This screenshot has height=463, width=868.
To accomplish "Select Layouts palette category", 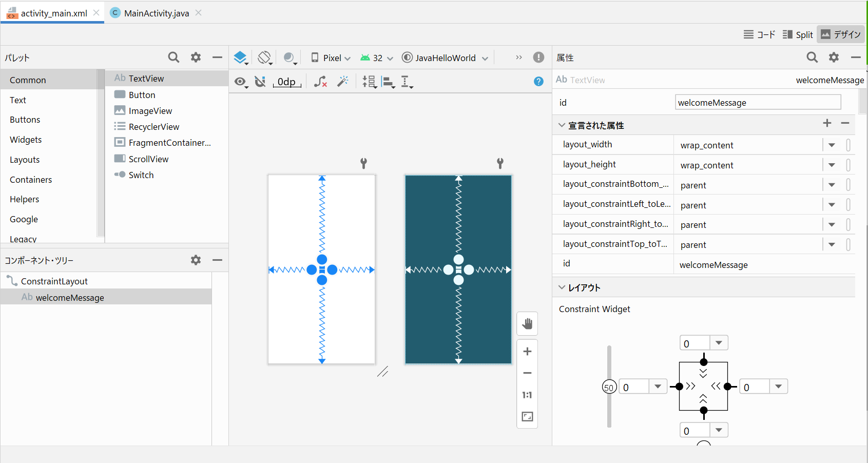I will click(x=49, y=160).
